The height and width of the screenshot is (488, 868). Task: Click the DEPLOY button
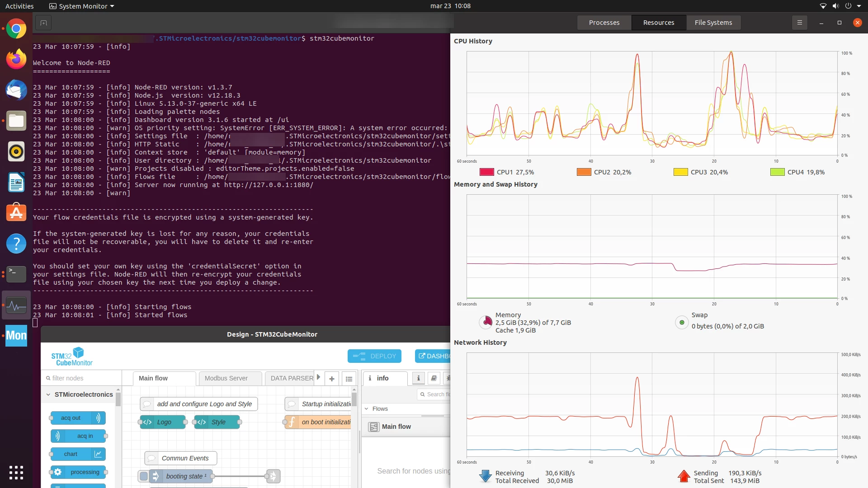374,357
